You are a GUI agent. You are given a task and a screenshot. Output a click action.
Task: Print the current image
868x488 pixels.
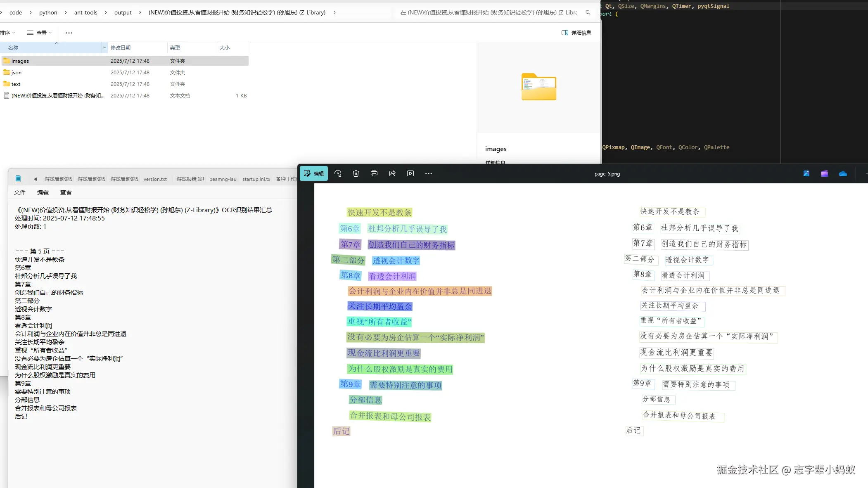coord(374,173)
